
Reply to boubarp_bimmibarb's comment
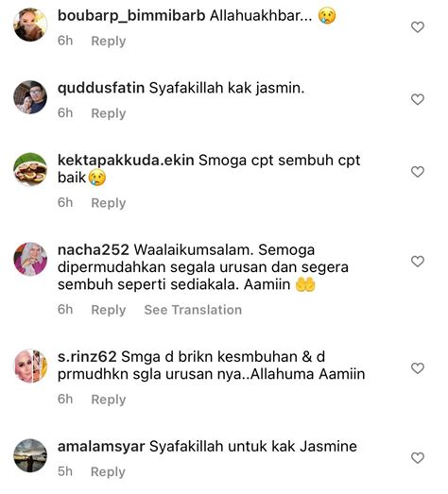109,41
